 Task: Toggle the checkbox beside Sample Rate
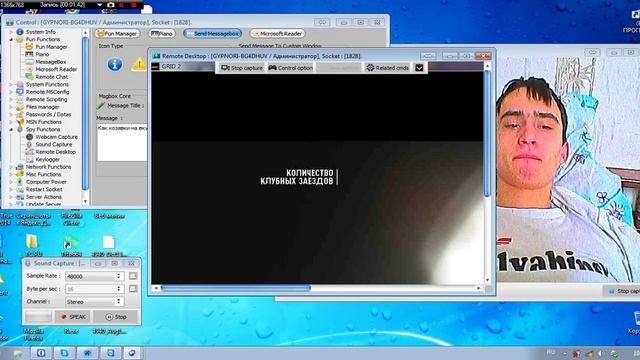(133, 276)
